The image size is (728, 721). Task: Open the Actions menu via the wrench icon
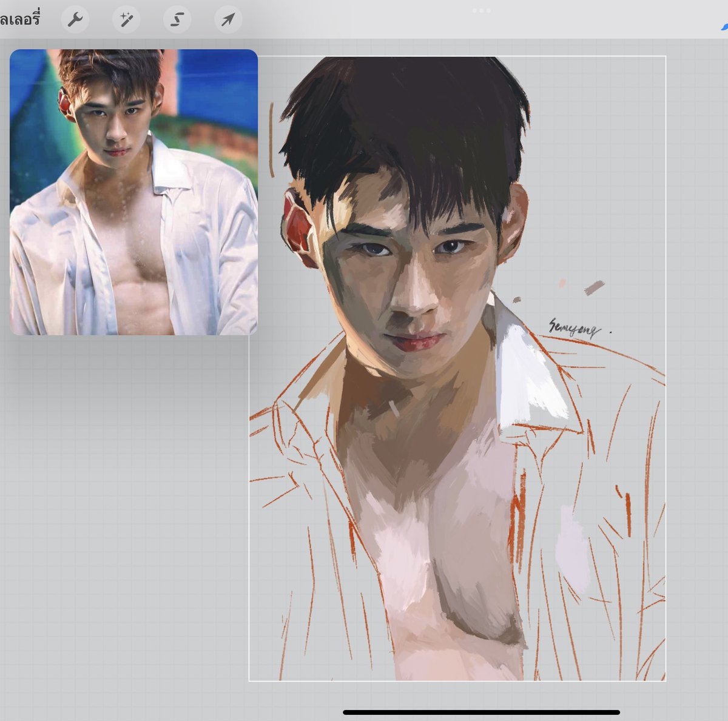[x=76, y=19]
